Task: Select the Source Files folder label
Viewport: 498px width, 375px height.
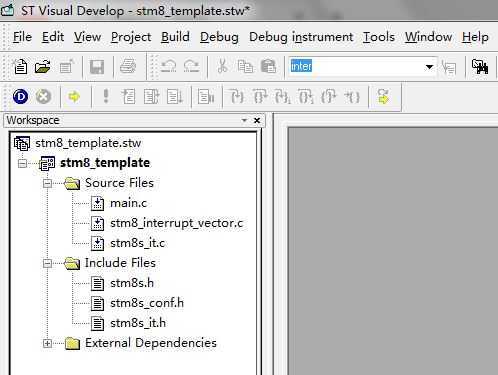Action: pyautogui.click(x=119, y=183)
